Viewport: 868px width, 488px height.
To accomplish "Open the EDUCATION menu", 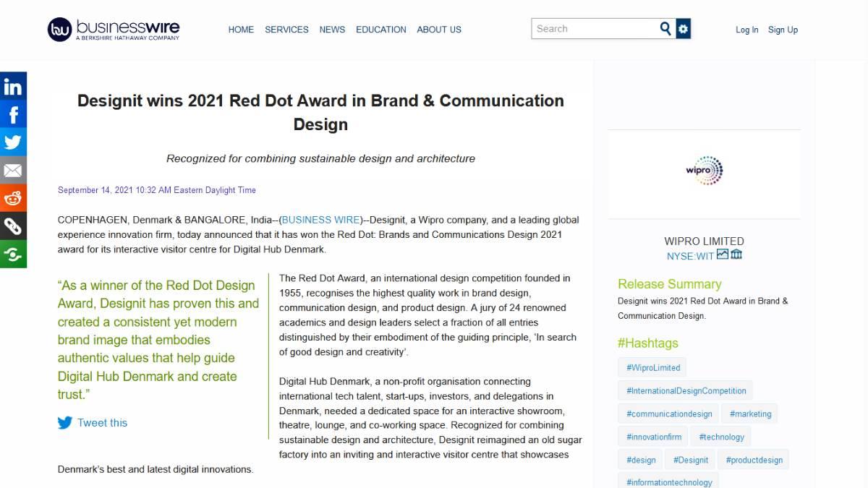I will 381,30.
